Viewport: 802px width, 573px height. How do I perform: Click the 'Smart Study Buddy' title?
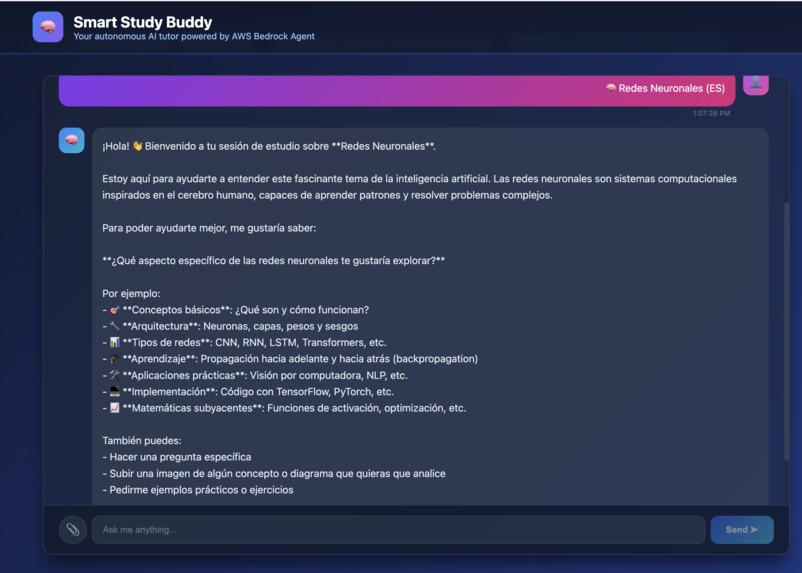pyautogui.click(x=143, y=22)
